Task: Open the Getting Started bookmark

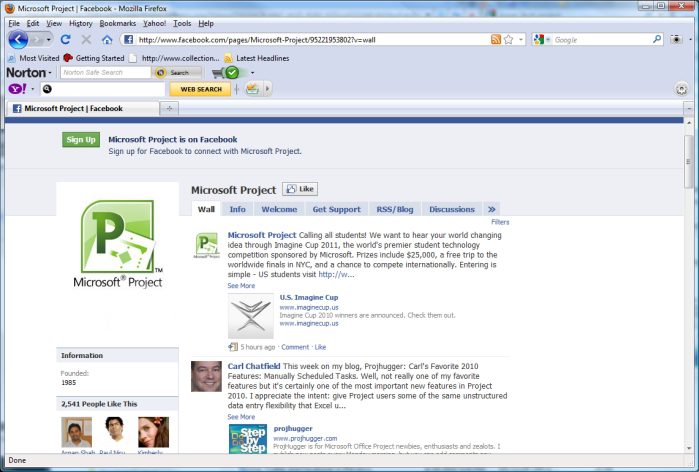Action: tap(94, 58)
